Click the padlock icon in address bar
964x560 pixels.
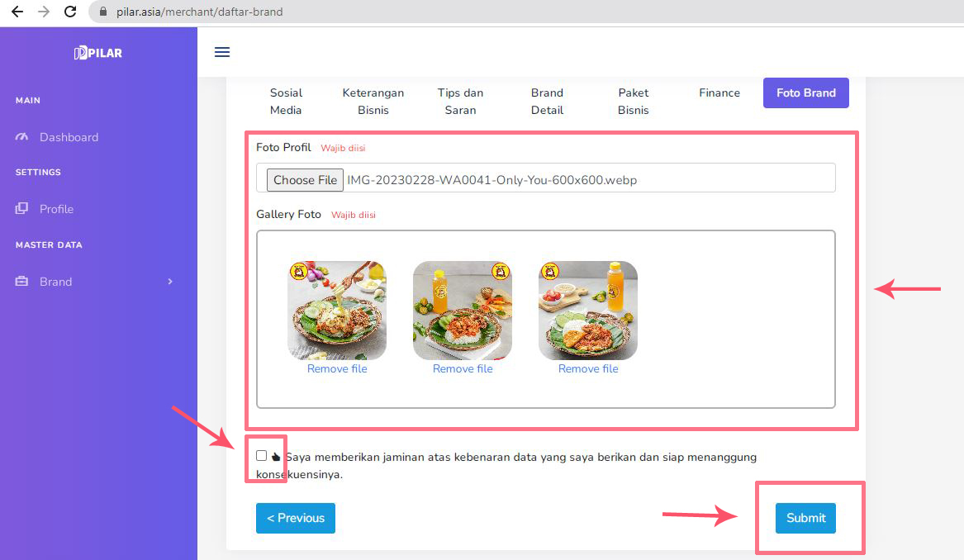pos(103,12)
